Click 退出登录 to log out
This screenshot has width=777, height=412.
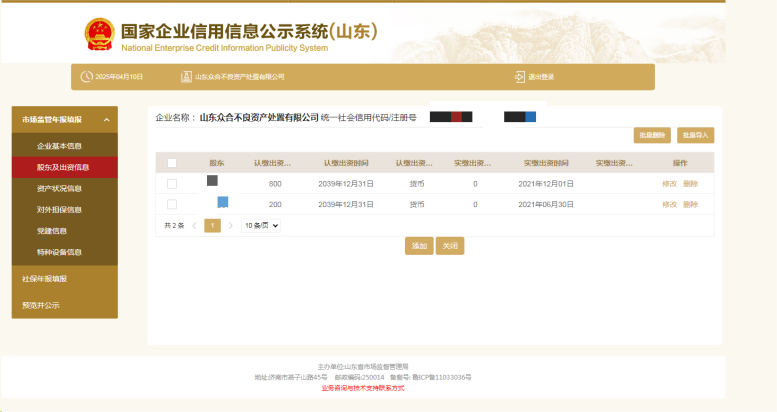click(x=541, y=77)
